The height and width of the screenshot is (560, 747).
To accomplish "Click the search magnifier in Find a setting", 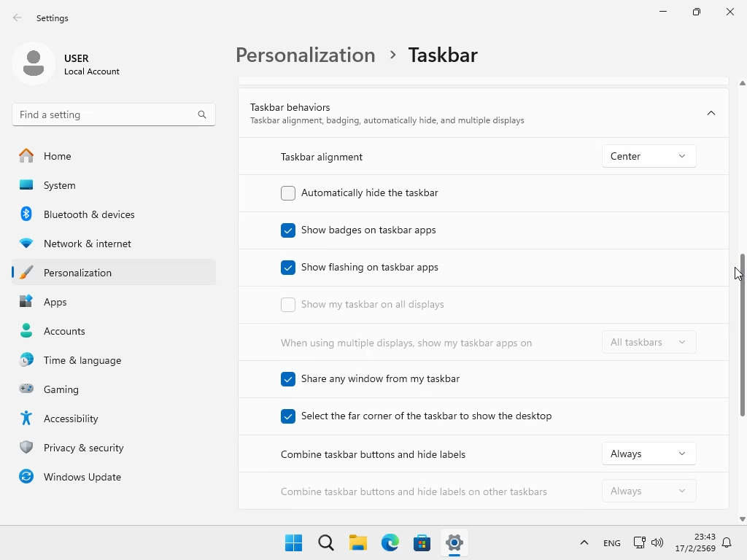I will (202, 114).
